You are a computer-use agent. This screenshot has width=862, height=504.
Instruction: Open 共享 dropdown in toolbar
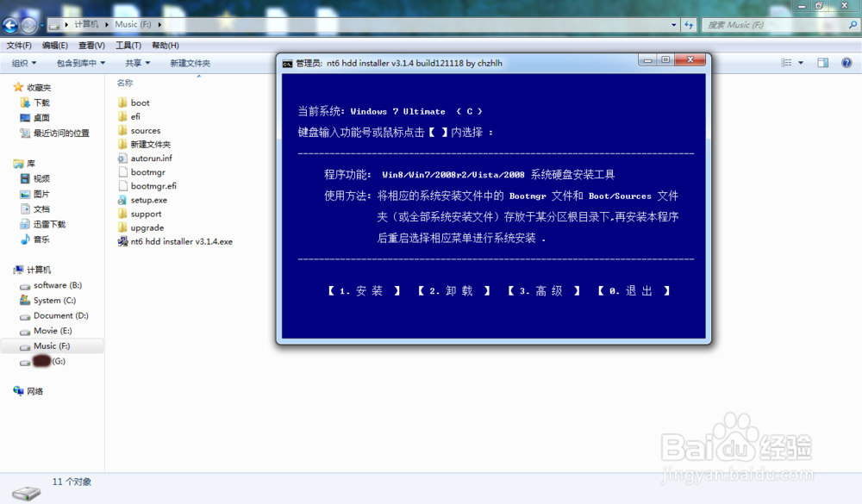[137, 63]
